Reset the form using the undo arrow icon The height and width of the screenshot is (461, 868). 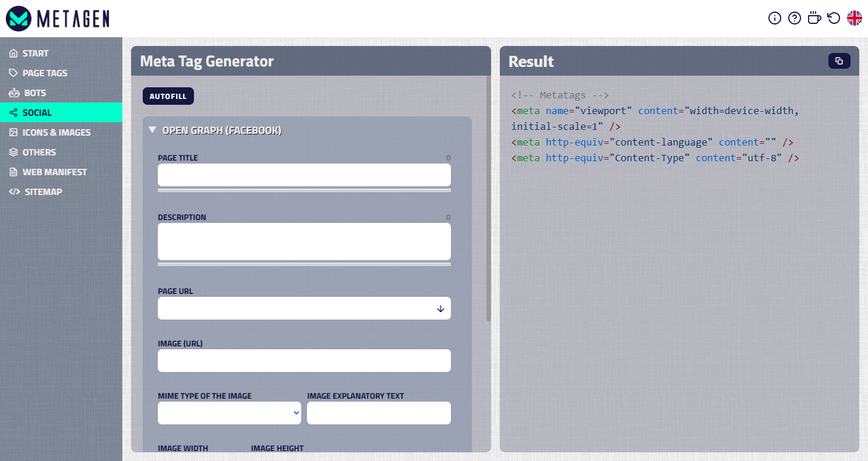click(833, 18)
